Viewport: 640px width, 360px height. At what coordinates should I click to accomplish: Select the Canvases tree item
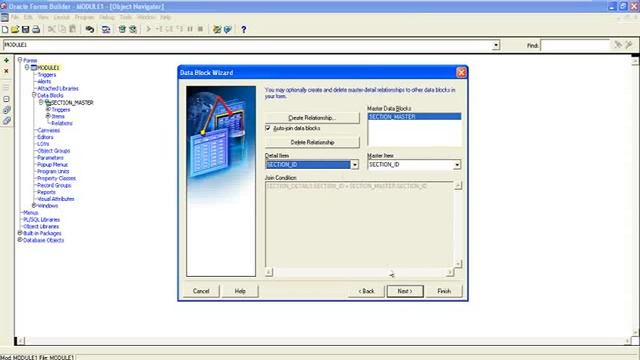(49, 130)
